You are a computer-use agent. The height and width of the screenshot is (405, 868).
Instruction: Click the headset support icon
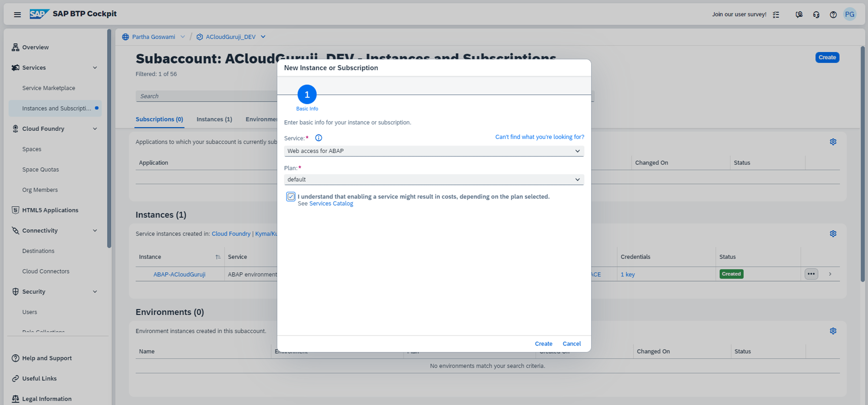point(816,14)
